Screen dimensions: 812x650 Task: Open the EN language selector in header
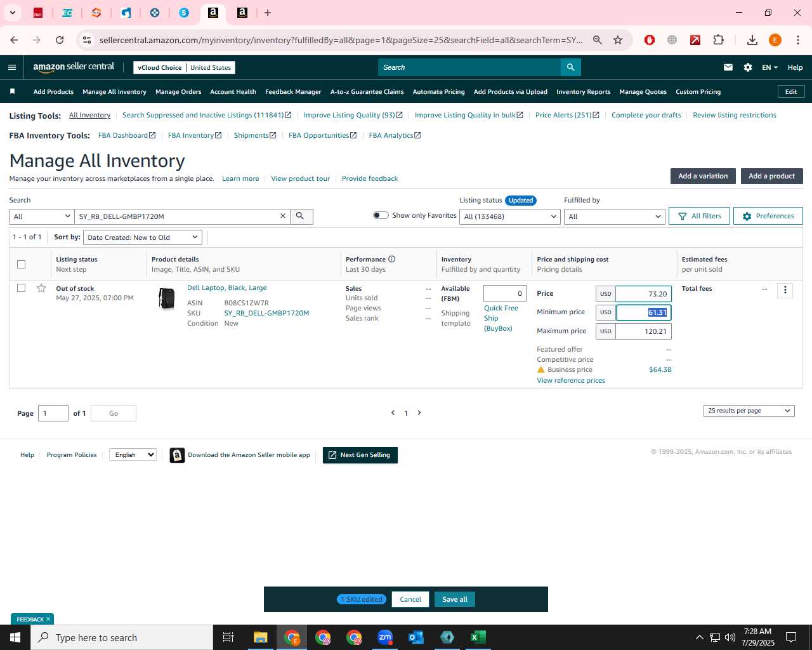(x=769, y=67)
